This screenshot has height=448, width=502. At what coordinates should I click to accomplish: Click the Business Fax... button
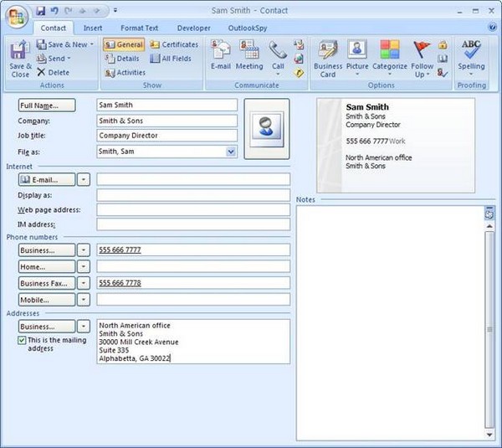click(47, 283)
